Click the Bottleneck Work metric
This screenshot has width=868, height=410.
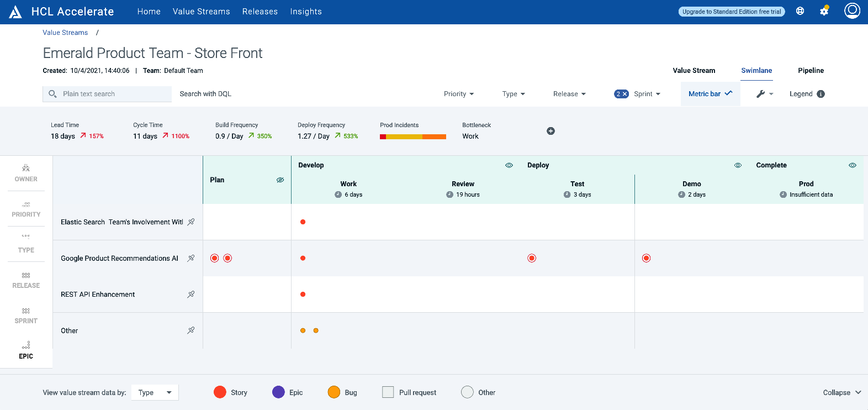pos(477,131)
